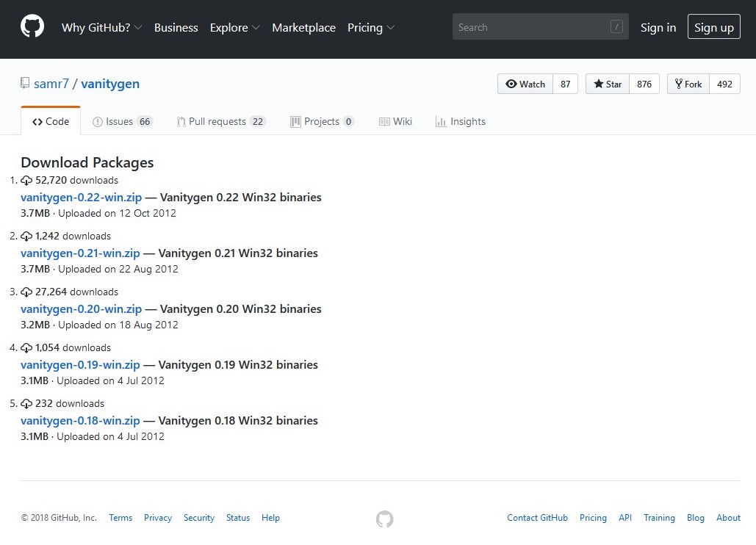Screen dimensions: 756x545
Task: Click the Search input field
Action: (540, 26)
